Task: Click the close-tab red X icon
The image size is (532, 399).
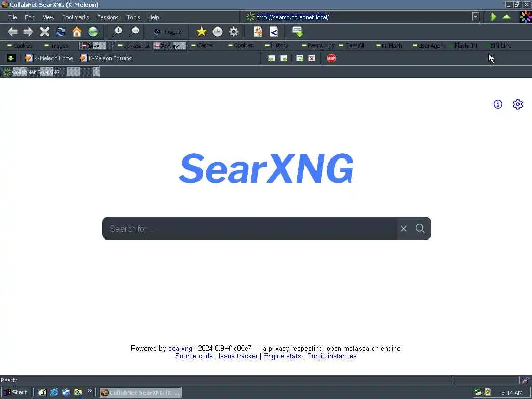Action: click(312, 58)
